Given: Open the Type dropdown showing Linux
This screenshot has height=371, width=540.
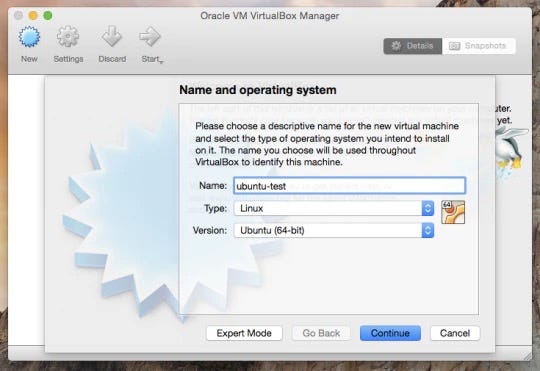Looking at the screenshot, I should [x=334, y=208].
